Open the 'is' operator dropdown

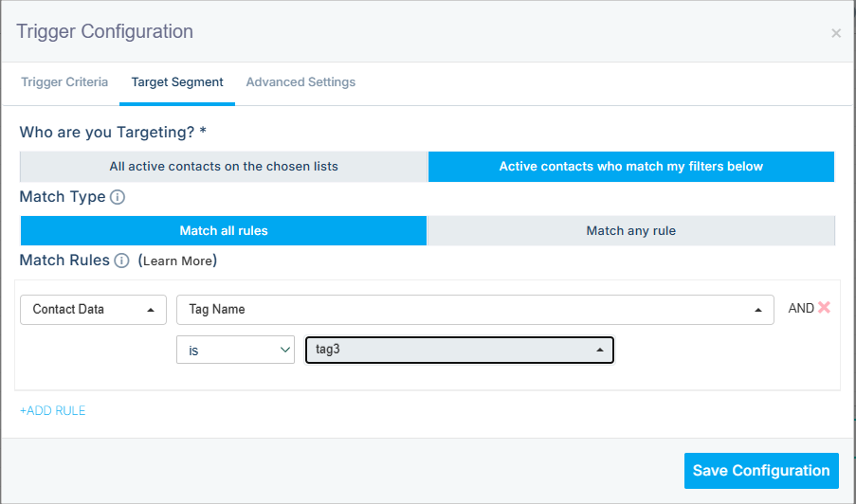[235, 351]
